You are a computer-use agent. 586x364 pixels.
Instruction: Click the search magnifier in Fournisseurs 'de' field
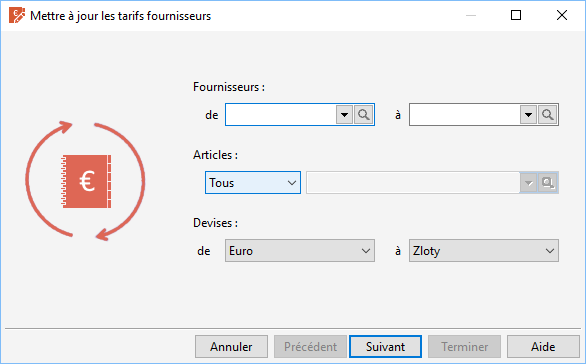point(364,115)
